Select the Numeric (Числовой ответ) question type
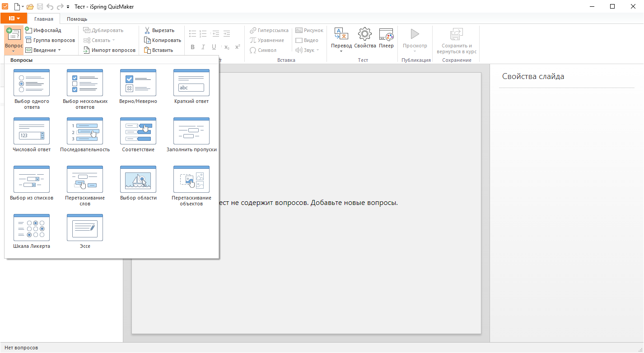 [x=32, y=131]
